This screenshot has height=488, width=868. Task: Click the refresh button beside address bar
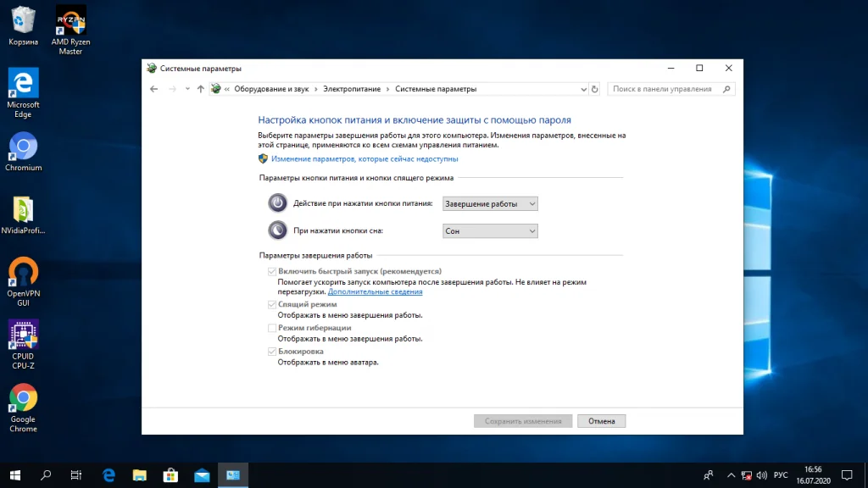point(595,89)
